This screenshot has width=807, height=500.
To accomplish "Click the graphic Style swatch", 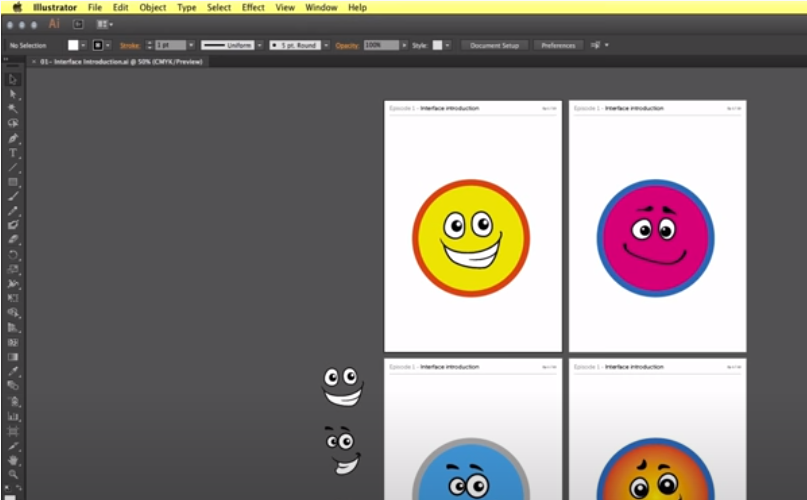I will [437, 45].
